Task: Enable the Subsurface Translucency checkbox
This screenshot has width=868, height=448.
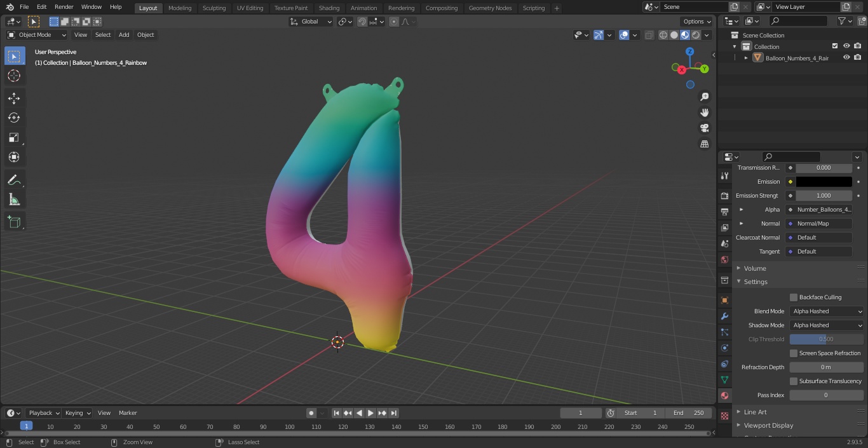Action: click(x=794, y=381)
